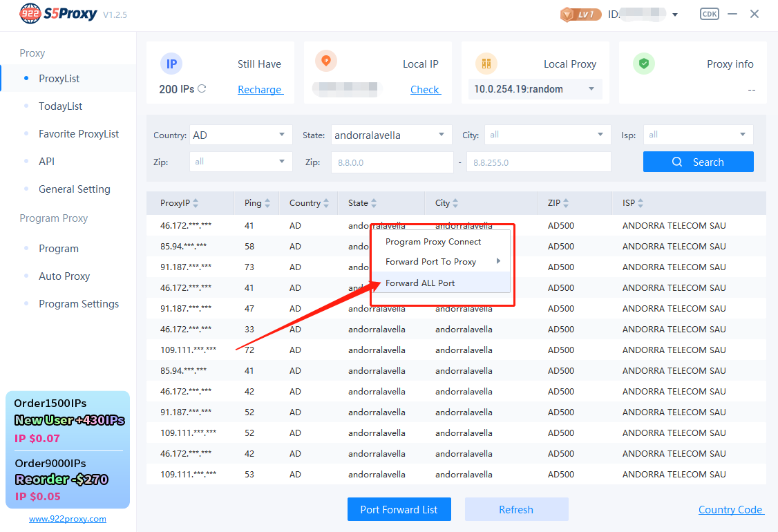Viewport: 778px width, 532px height.
Task: Minimize the S5Proxy window
Action: tap(732, 14)
